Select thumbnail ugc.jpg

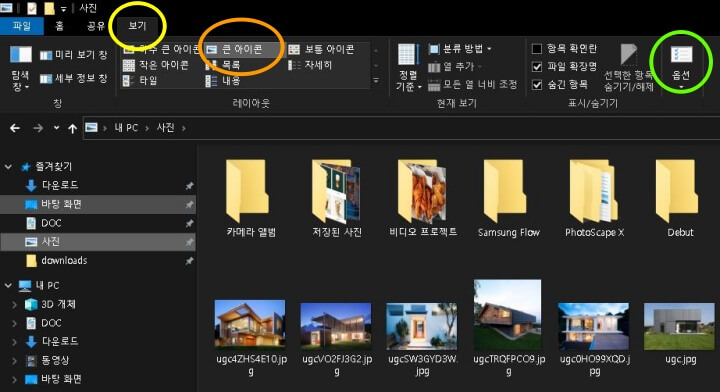[x=679, y=325]
